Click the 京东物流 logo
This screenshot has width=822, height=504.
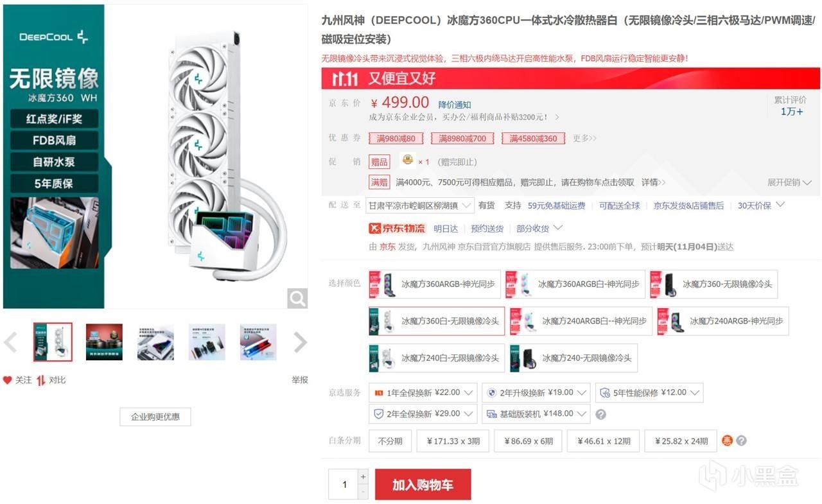pyautogui.click(x=397, y=228)
